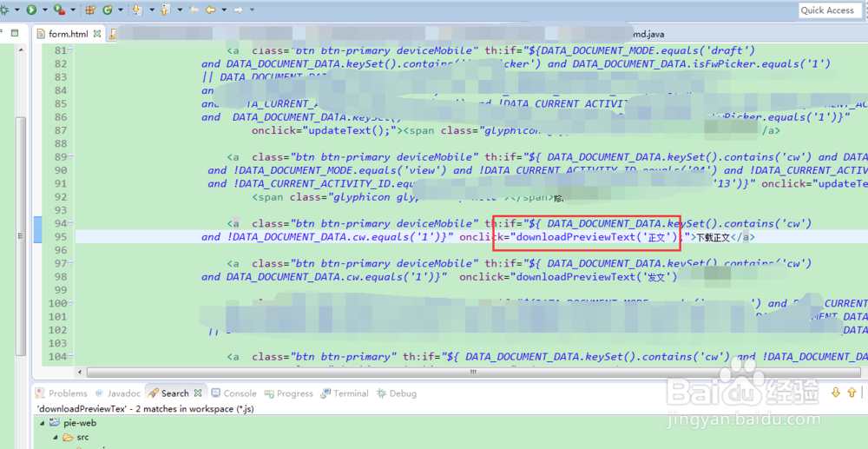The width and height of the screenshot is (868, 449).
Task: Collapse the pie-web search result node
Action: pos(41,423)
